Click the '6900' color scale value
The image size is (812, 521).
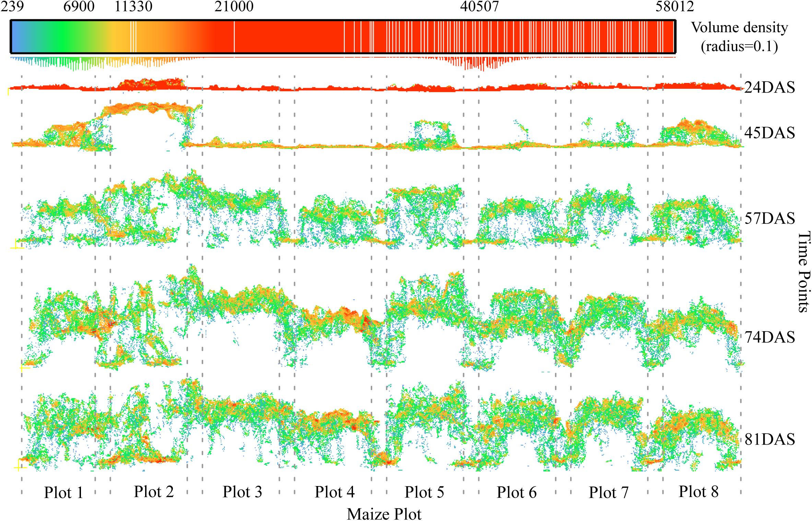click(x=79, y=6)
